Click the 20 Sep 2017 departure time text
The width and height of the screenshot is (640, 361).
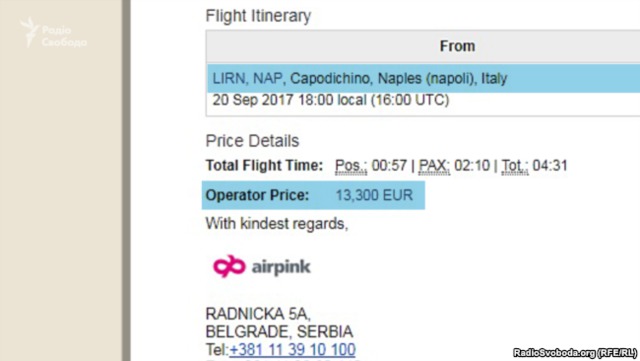tap(331, 100)
